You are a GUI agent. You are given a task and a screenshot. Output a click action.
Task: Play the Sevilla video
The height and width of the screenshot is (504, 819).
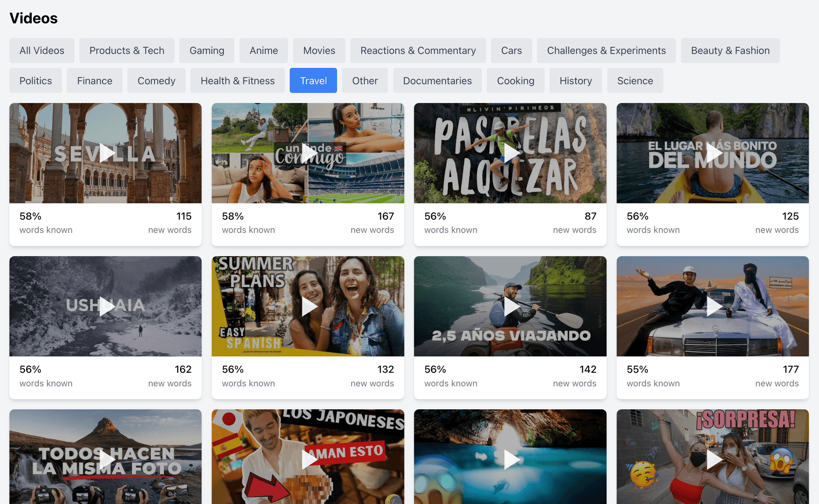[x=106, y=153]
